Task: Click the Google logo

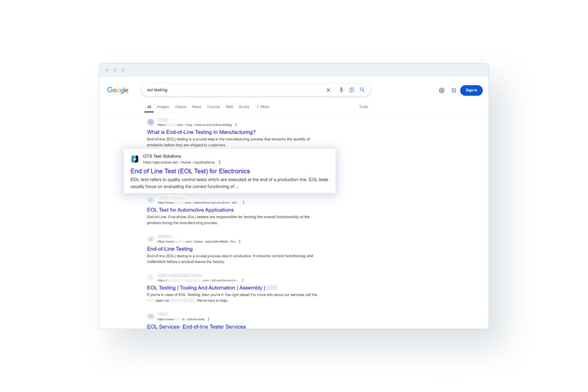Action: tap(118, 90)
